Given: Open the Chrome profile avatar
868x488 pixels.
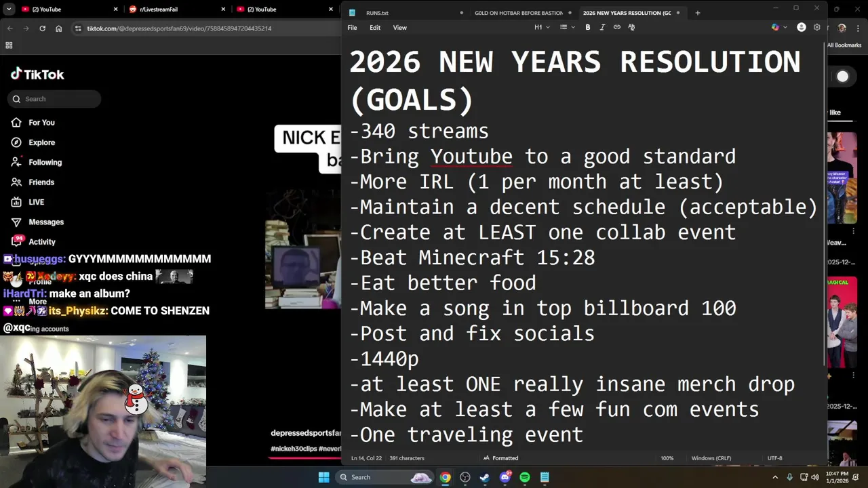Looking at the screenshot, I should click(x=842, y=28).
